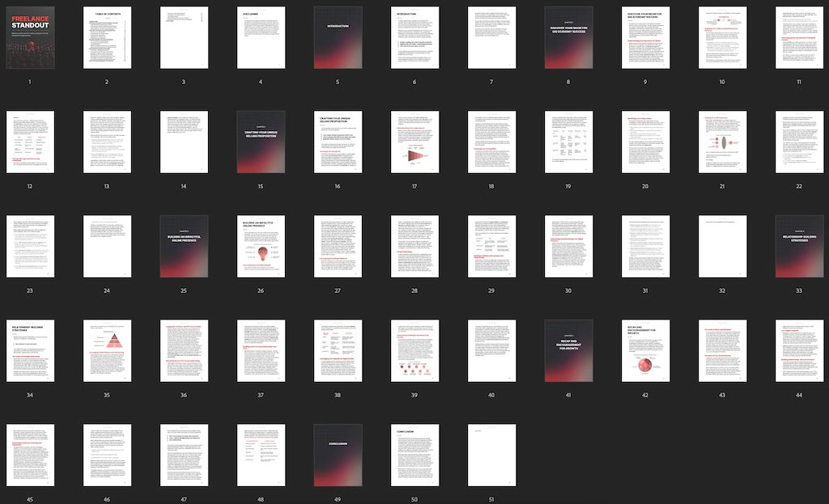The height and width of the screenshot is (504, 829).
Task: Open page 35 with red pyramid diagram
Action: tap(108, 351)
